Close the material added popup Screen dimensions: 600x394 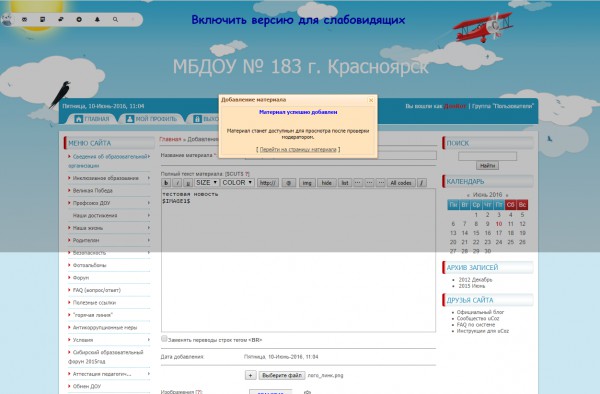coord(370,100)
